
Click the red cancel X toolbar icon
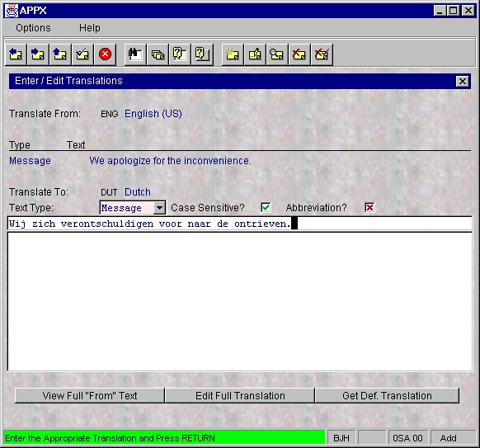click(105, 54)
